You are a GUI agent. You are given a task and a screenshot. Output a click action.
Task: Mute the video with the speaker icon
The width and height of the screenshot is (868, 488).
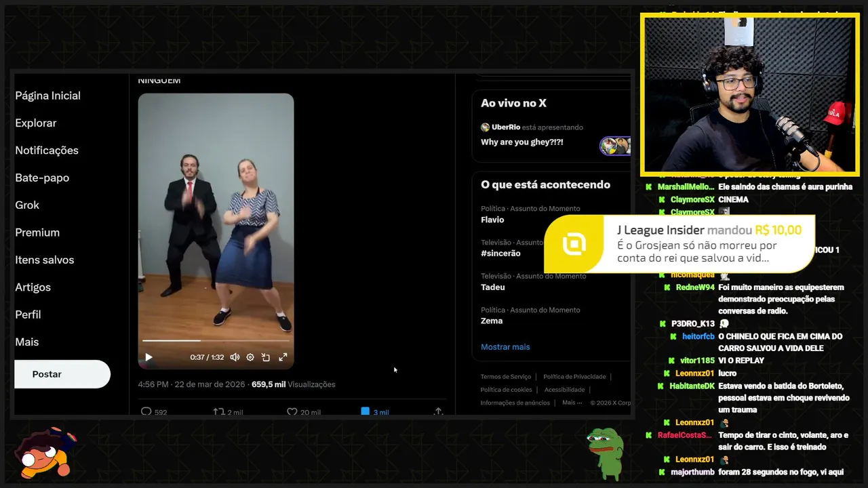(x=235, y=357)
